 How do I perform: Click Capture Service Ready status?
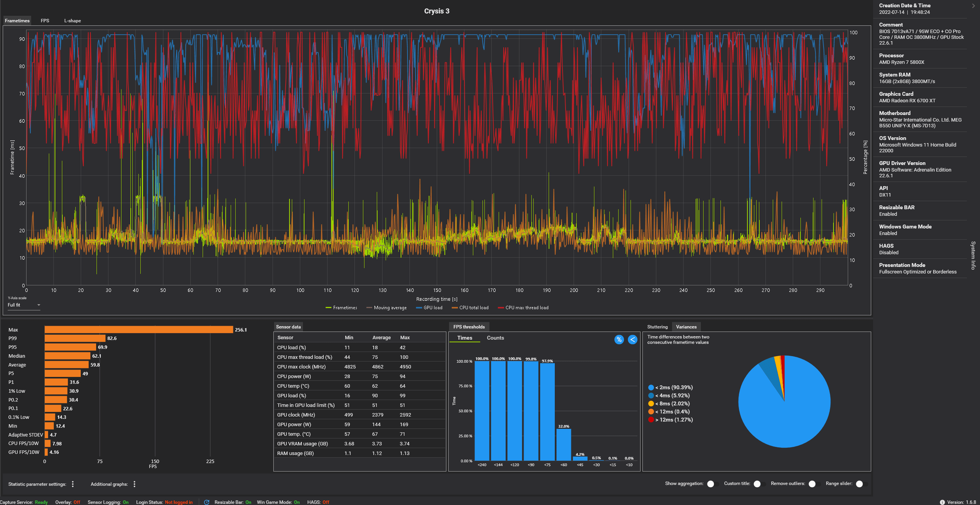pos(24,502)
